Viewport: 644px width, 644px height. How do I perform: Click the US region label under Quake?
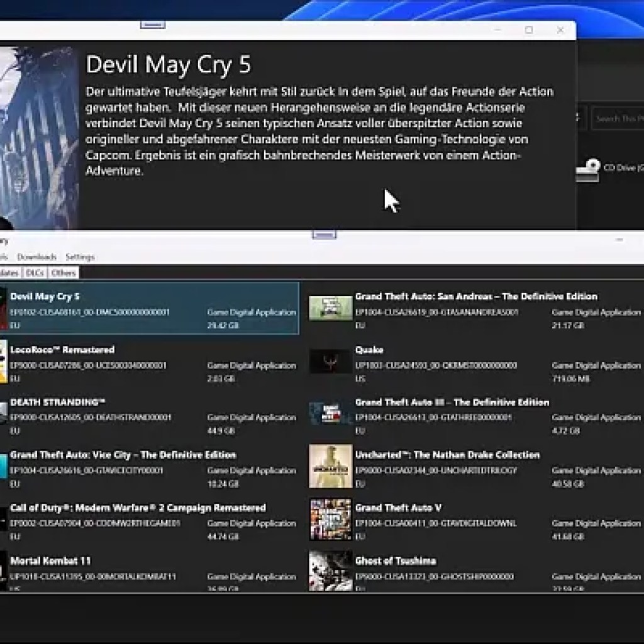(360, 379)
